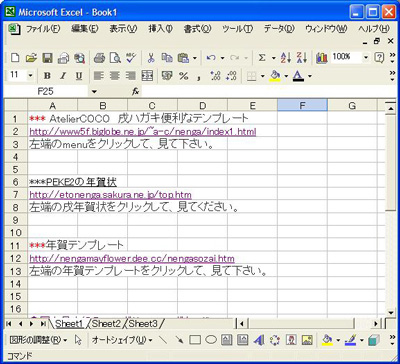Open the 書式 menu

pyautogui.click(x=197, y=29)
